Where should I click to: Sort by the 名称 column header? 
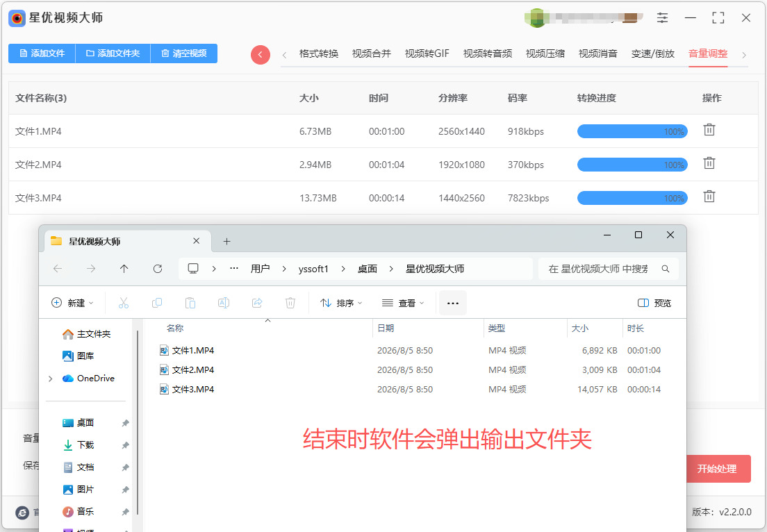click(175, 328)
